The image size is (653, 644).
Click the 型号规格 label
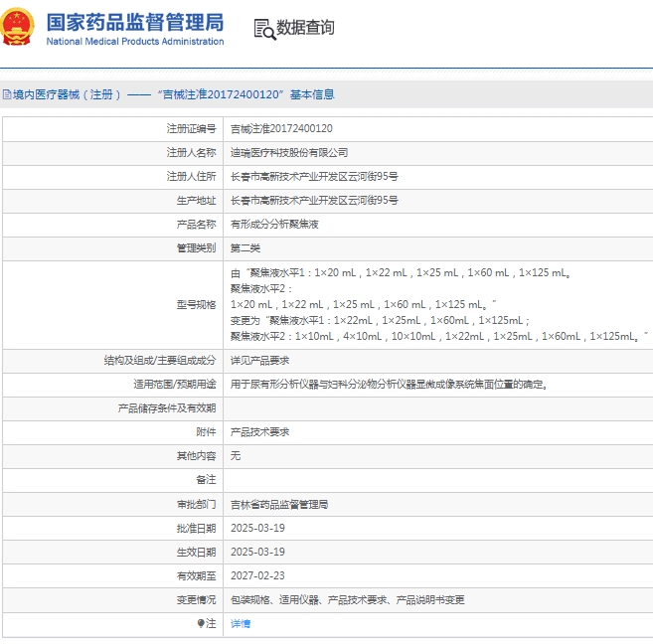(x=196, y=305)
